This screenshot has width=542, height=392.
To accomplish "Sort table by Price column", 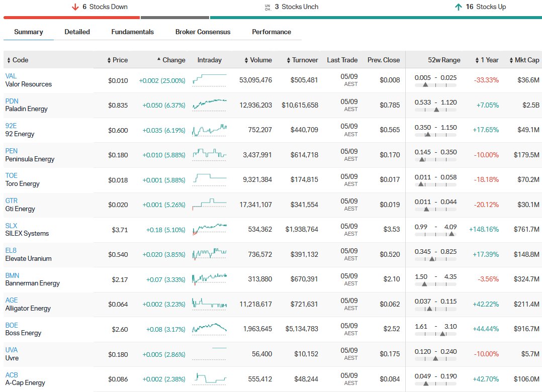I will (118, 60).
